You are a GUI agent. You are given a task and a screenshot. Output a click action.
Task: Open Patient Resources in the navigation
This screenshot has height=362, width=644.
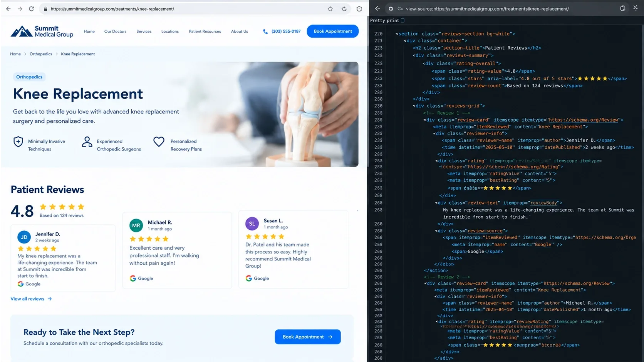coord(205,32)
